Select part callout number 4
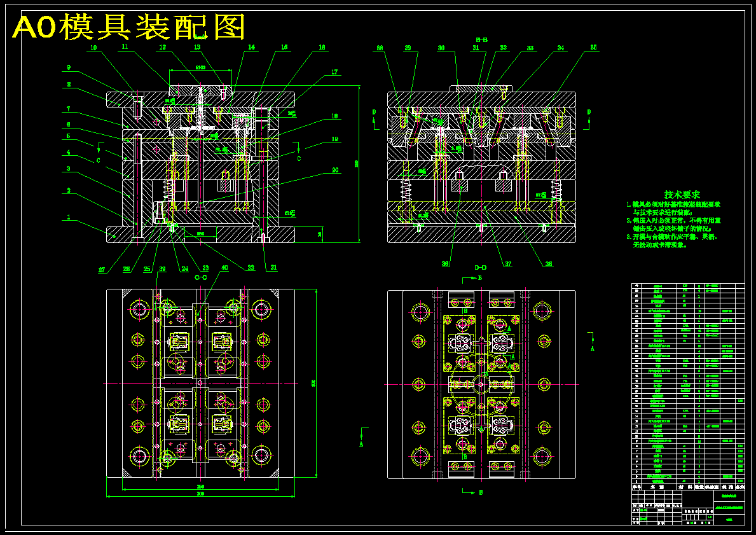Viewport: 756px width, 535px height. click(x=69, y=152)
